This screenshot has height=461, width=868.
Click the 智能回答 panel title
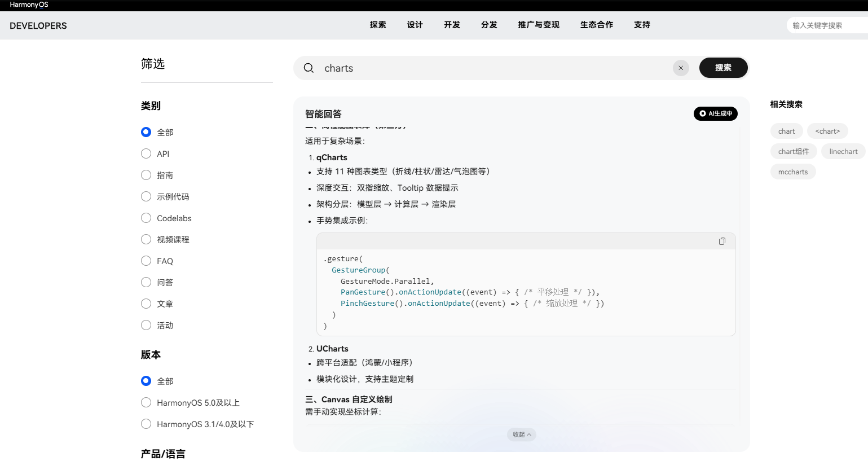(x=323, y=114)
